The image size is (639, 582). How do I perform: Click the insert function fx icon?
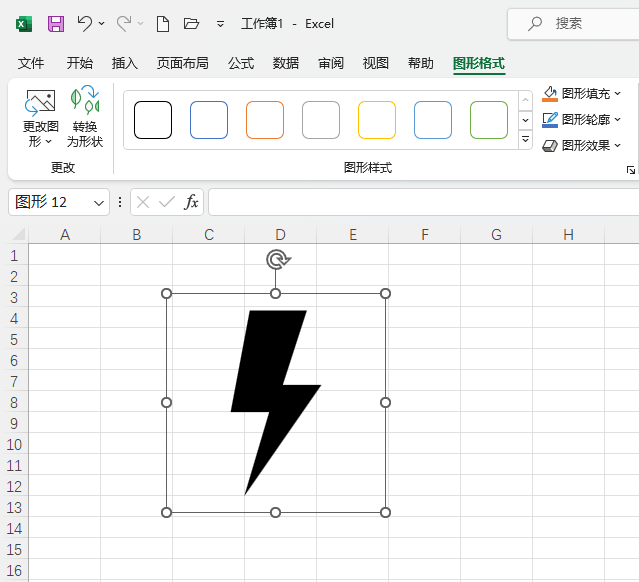pos(191,202)
